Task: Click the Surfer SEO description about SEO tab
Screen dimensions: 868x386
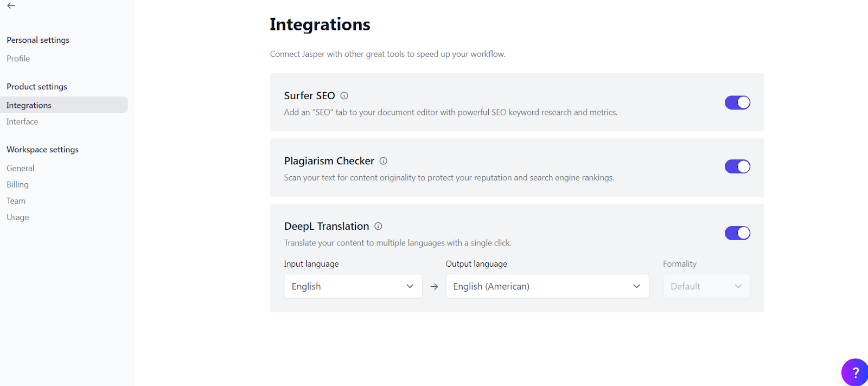Action: [x=451, y=112]
